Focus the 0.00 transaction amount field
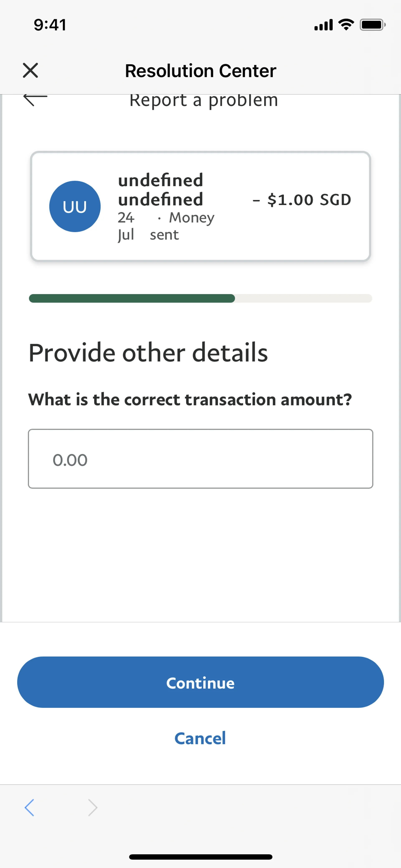Image resolution: width=401 pixels, height=868 pixels. (200, 459)
